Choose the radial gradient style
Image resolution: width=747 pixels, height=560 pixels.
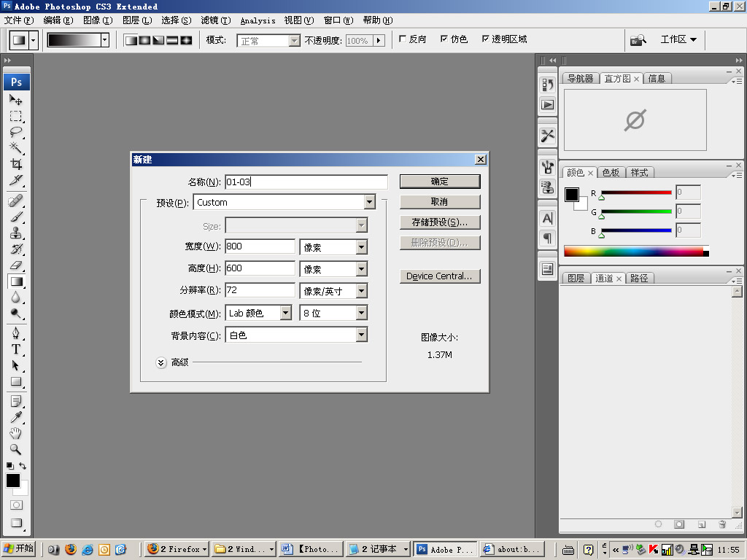144,40
